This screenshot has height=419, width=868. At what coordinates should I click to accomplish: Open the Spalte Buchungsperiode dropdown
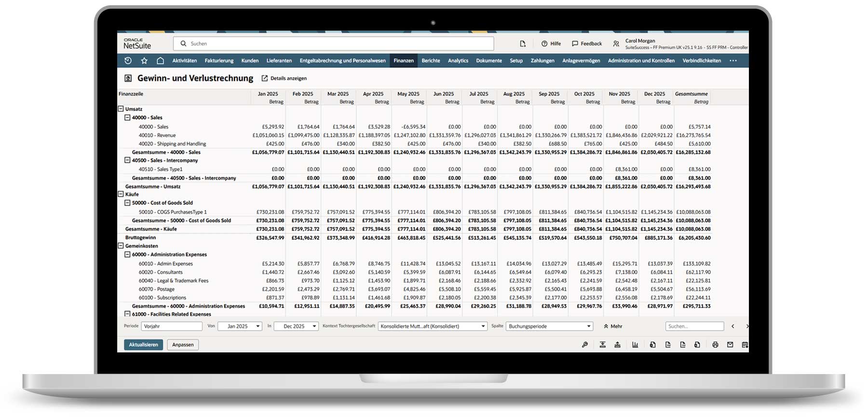tap(549, 326)
